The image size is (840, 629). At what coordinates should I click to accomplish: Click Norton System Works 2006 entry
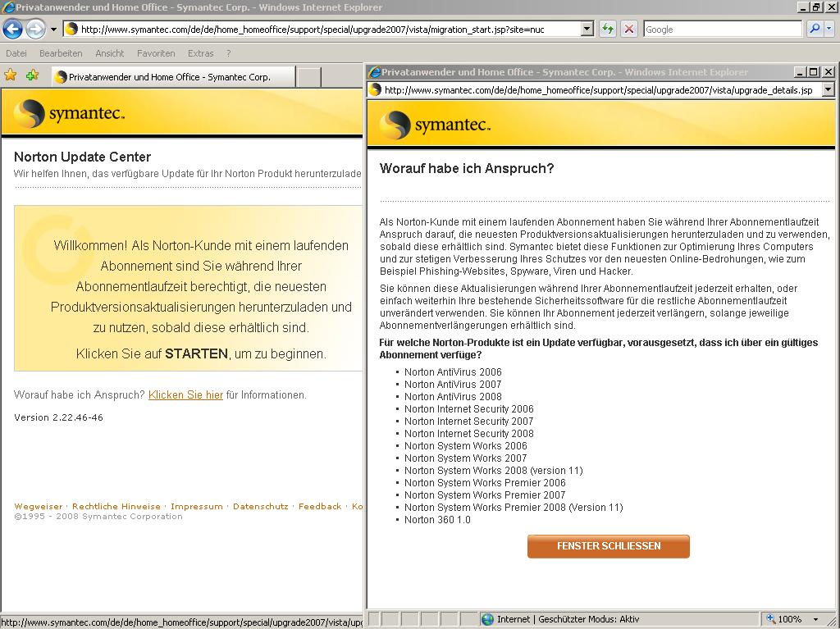[466, 446]
